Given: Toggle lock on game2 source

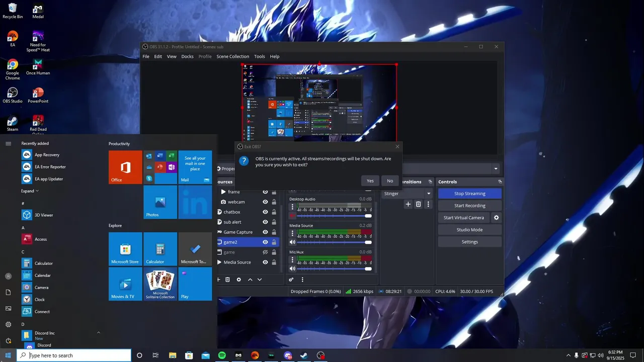Looking at the screenshot, I should (x=274, y=242).
